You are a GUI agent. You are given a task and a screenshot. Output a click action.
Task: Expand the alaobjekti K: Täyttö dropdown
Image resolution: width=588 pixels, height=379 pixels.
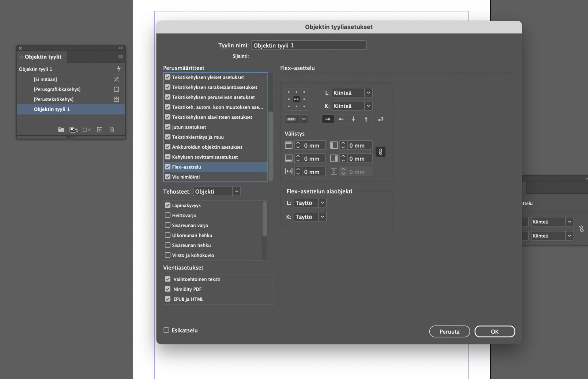[x=310, y=217]
